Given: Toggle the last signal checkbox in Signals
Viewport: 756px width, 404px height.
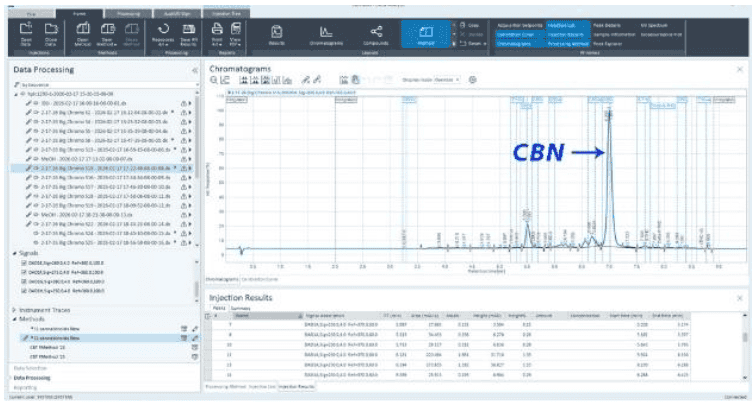Looking at the screenshot, I should click(23, 288).
